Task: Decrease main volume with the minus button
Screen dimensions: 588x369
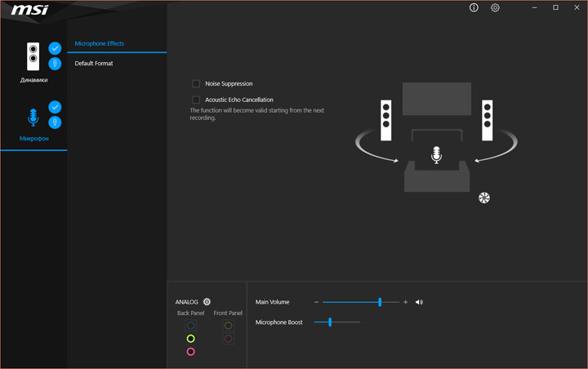Action: pos(316,302)
